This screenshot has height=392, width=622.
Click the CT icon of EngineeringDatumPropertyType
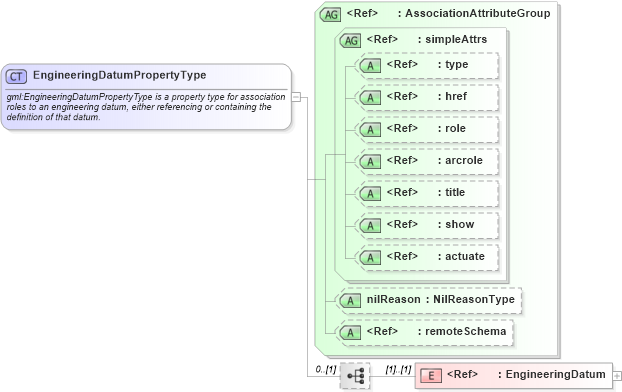[16, 76]
